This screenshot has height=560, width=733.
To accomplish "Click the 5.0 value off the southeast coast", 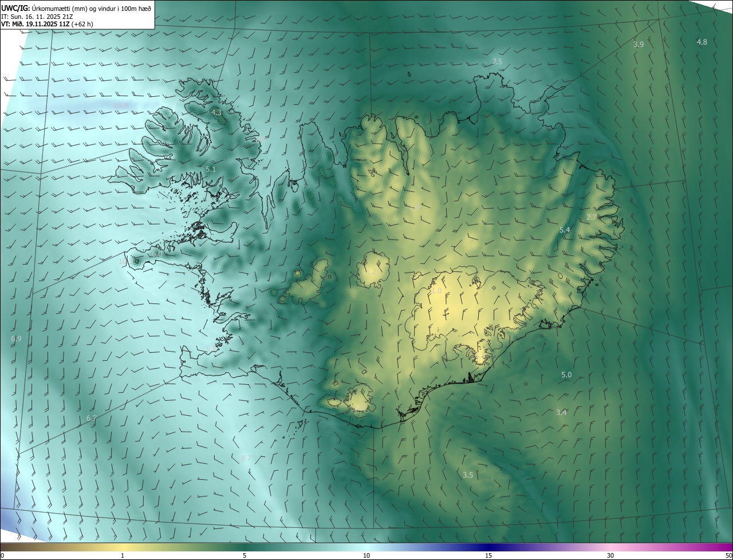I will [566, 374].
